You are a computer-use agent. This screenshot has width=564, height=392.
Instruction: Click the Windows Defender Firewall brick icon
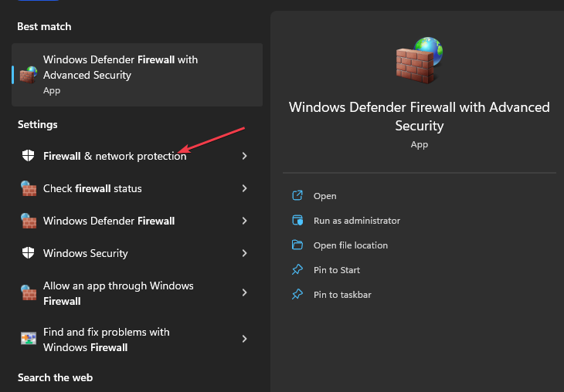click(x=28, y=221)
